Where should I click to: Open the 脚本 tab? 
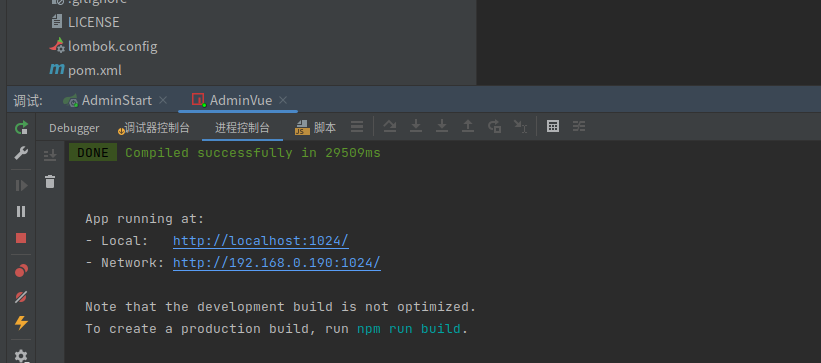(x=316, y=128)
